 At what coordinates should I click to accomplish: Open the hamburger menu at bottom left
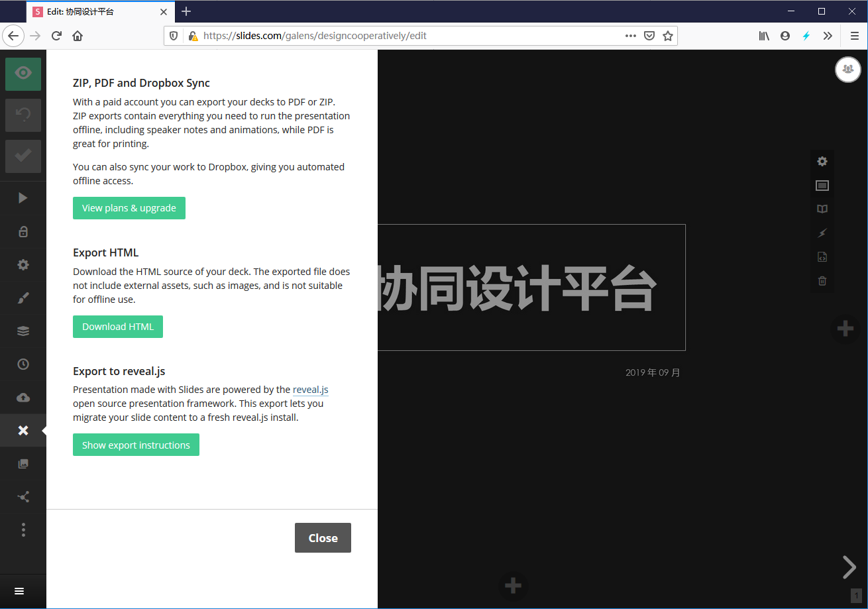[x=19, y=590]
